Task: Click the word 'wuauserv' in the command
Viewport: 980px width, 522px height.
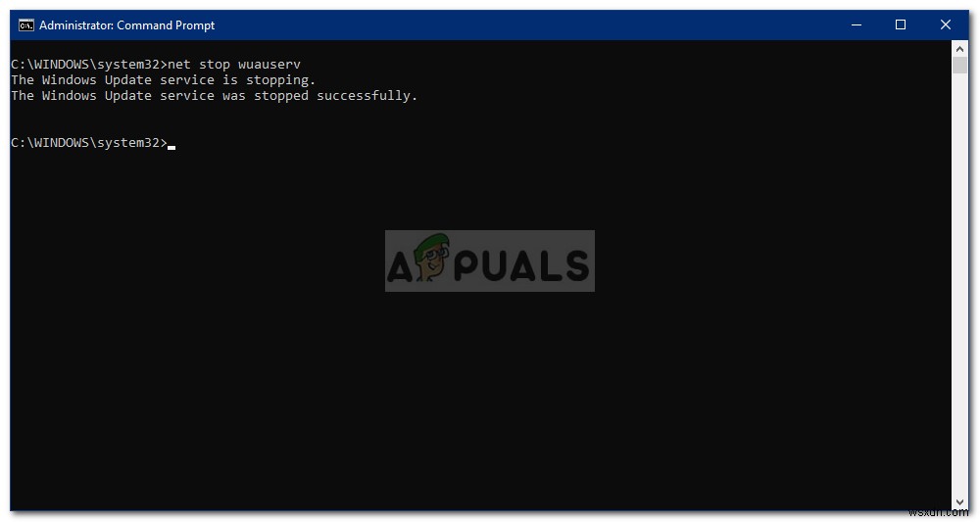Action: coord(269,65)
